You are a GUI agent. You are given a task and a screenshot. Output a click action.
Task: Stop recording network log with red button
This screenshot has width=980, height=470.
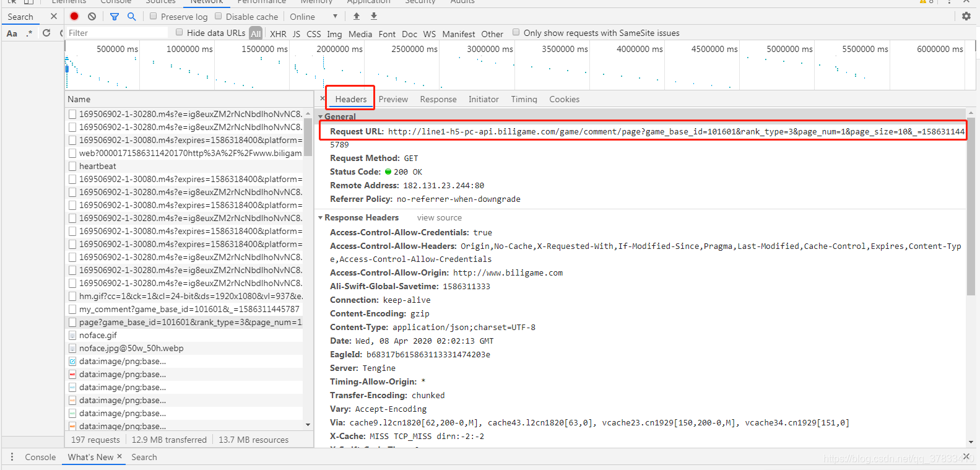pos(74,16)
